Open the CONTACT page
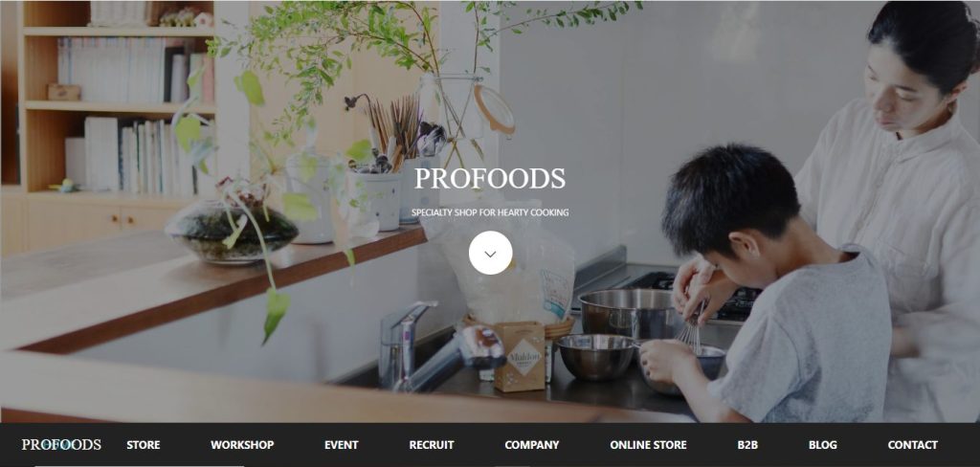Viewport: 980px width, 467px height. point(912,445)
